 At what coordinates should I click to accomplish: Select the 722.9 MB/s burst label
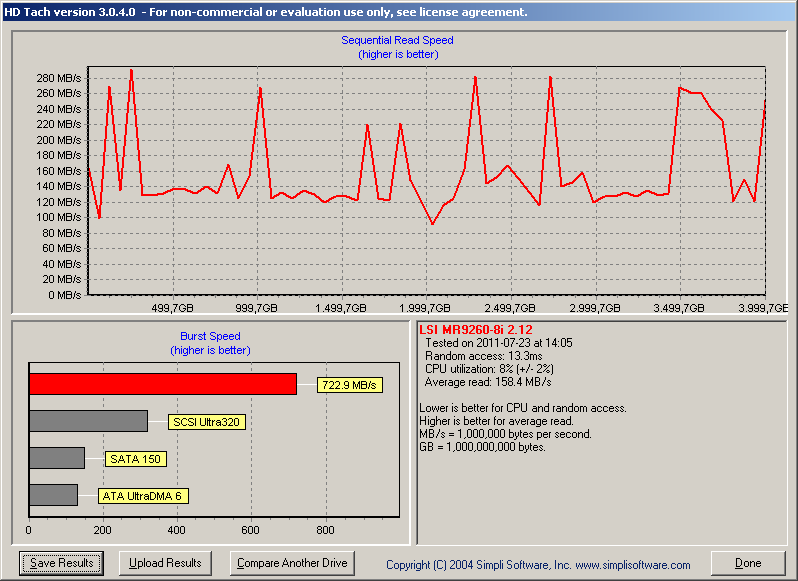[x=349, y=385]
